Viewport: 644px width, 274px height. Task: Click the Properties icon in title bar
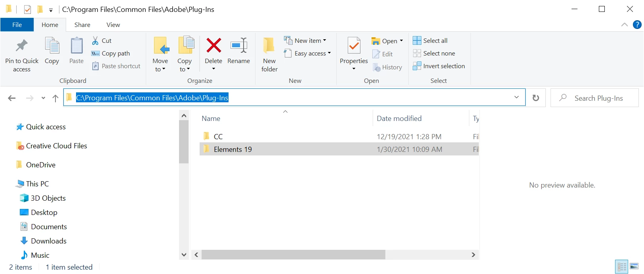tap(27, 9)
